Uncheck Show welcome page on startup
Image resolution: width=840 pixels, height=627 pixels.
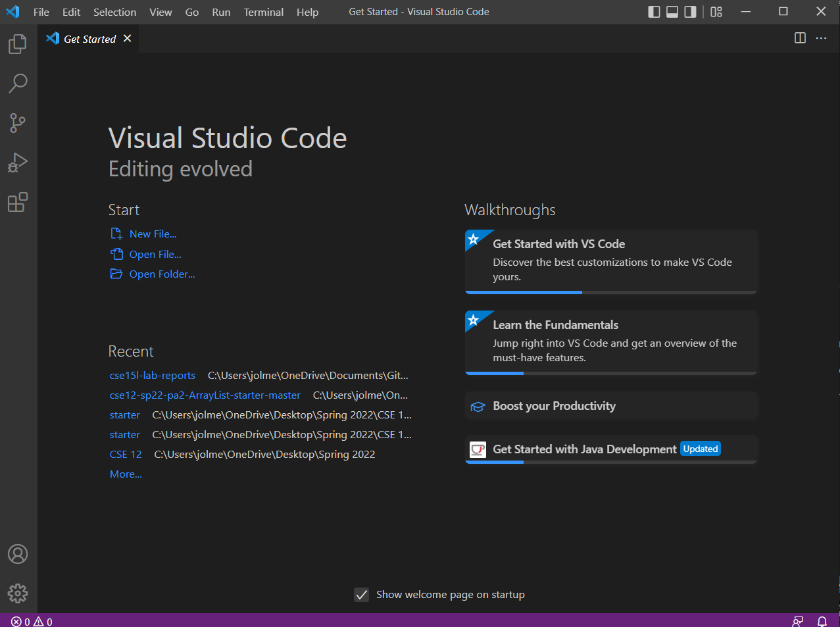[x=362, y=595]
